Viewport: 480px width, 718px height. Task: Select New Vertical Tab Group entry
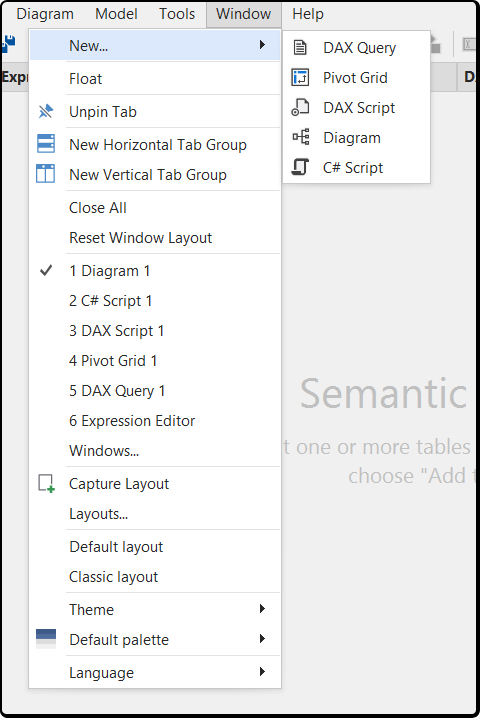[155, 174]
